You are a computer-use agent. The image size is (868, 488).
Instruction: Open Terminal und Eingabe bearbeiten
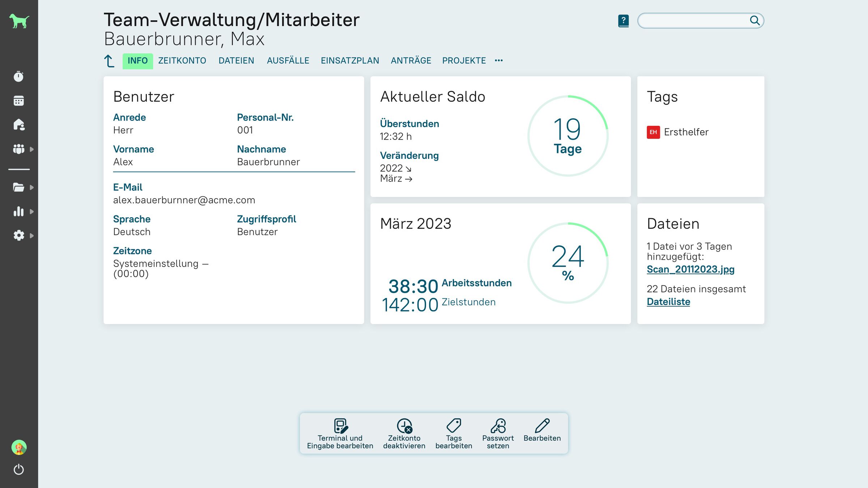pos(340,433)
